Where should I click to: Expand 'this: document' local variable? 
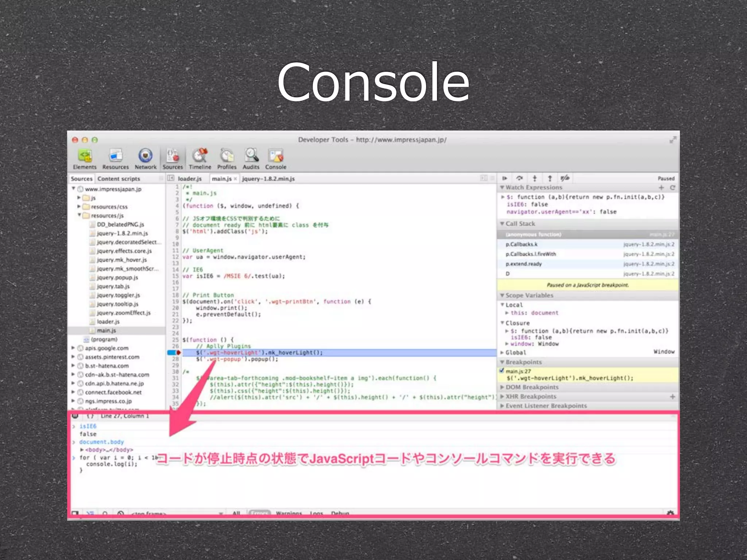point(507,313)
